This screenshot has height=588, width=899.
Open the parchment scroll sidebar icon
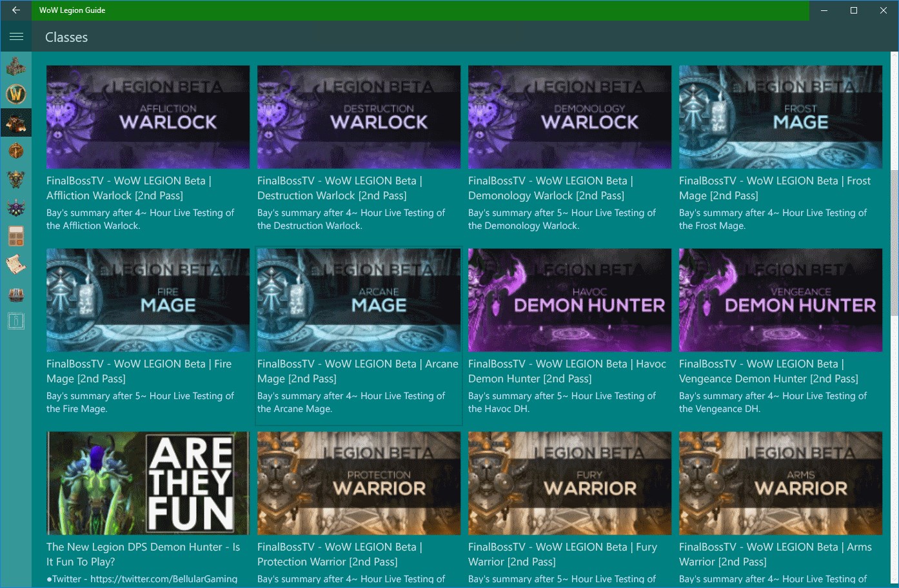click(16, 264)
